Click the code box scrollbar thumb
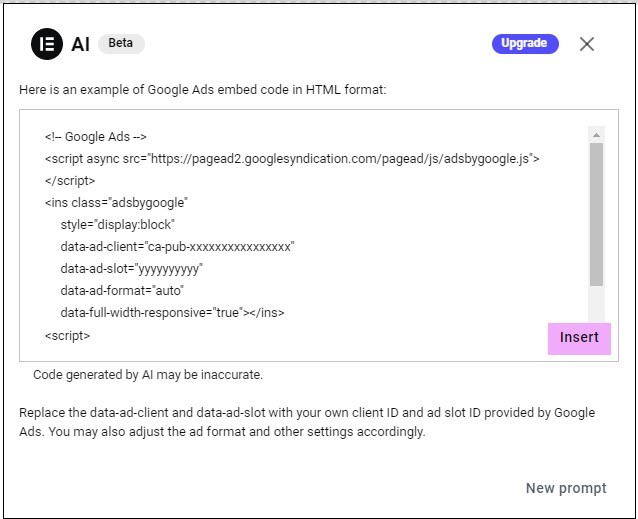 coord(596,214)
